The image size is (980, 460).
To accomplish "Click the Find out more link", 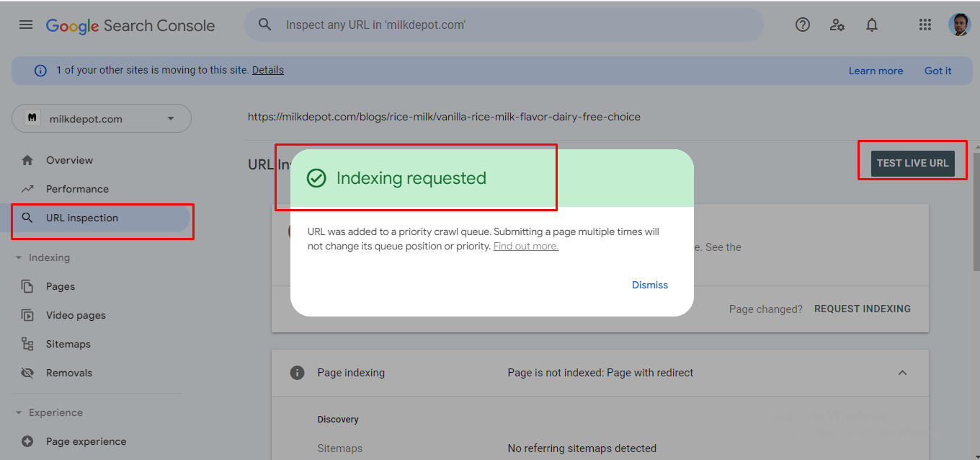I will tap(526, 246).
